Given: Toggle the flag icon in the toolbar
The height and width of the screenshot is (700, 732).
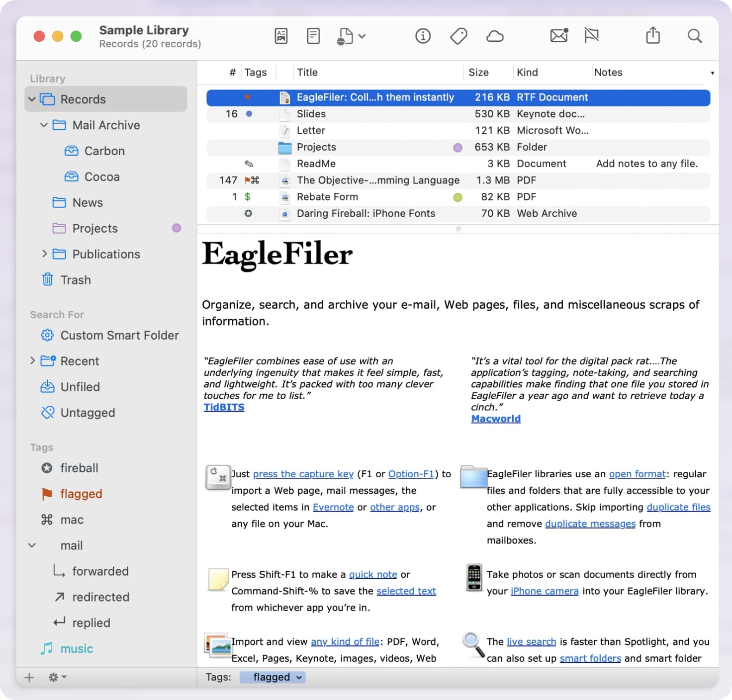Looking at the screenshot, I should (591, 35).
